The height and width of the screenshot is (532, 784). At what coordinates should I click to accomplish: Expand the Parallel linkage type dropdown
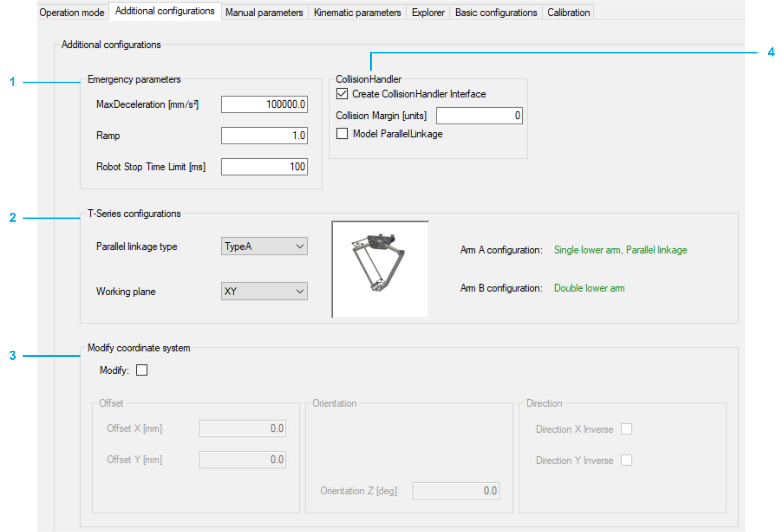[264, 247]
